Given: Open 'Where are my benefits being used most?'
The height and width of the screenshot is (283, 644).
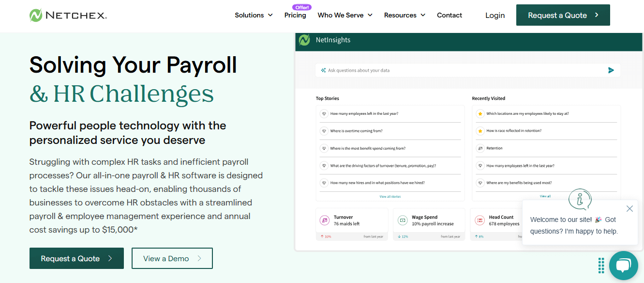Looking at the screenshot, I should [x=519, y=183].
